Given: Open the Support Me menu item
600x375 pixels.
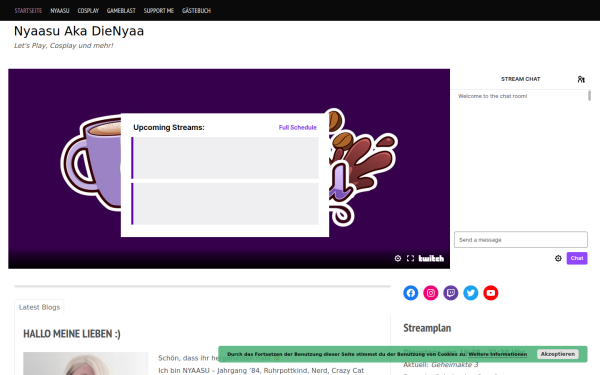Looking at the screenshot, I should [159, 11].
